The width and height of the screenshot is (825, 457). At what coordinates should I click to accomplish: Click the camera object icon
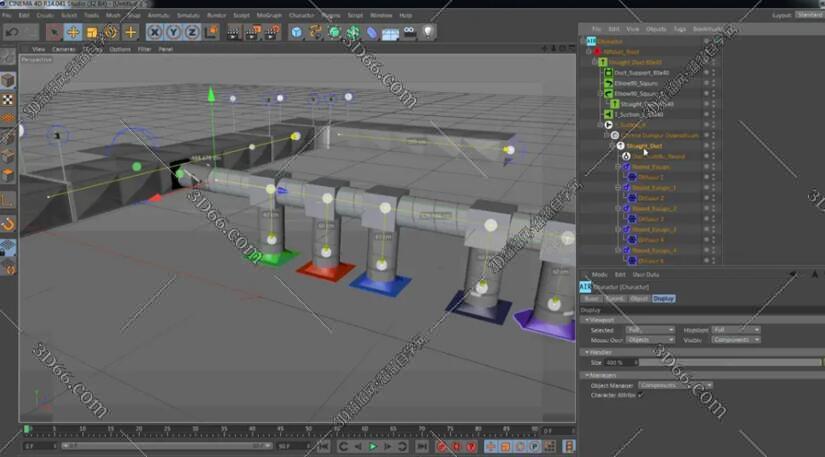tap(408, 32)
